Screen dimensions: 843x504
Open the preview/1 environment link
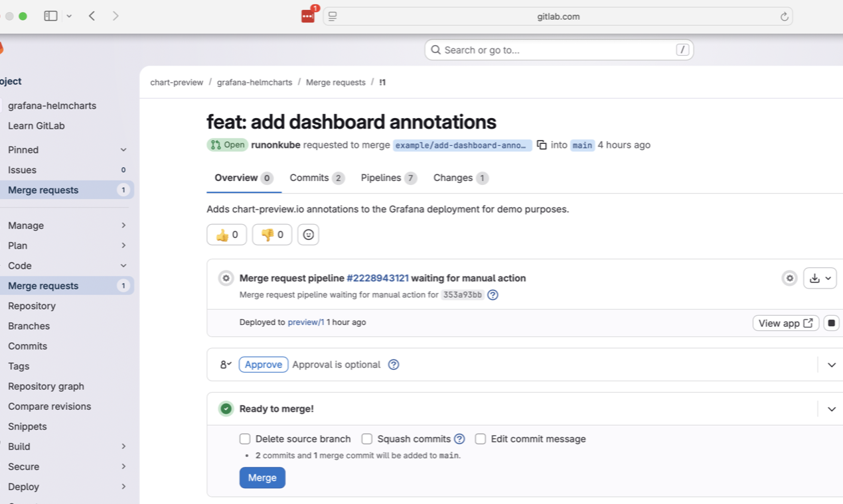point(306,322)
